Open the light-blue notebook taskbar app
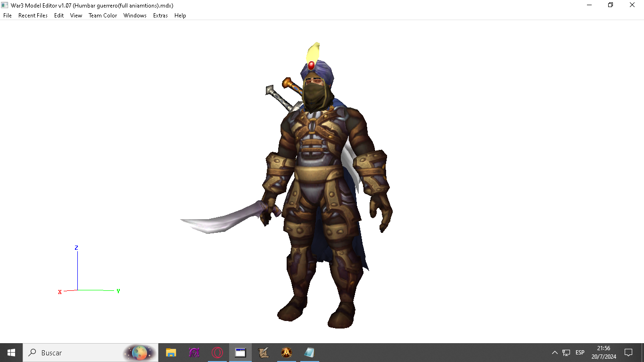644x362 pixels. click(309, 353)
